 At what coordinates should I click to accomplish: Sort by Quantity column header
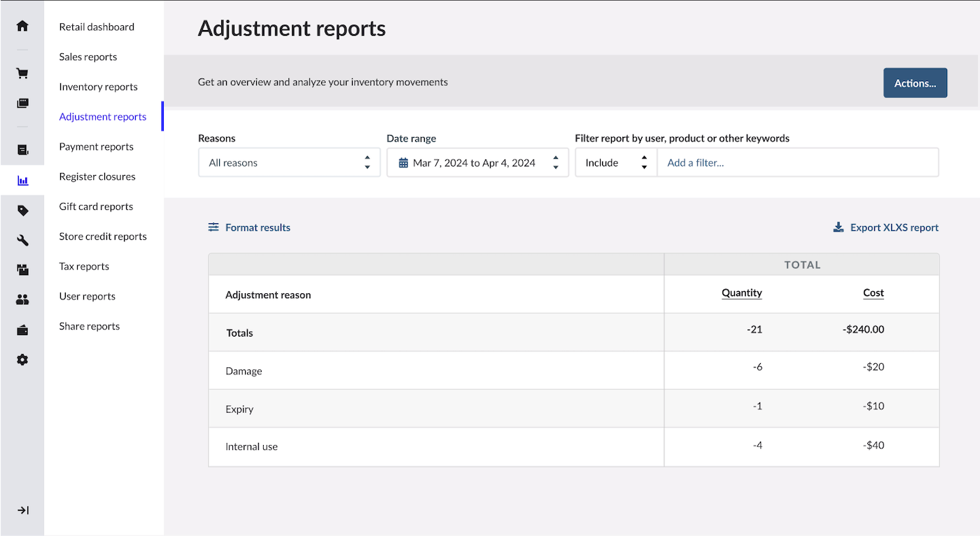741,293
